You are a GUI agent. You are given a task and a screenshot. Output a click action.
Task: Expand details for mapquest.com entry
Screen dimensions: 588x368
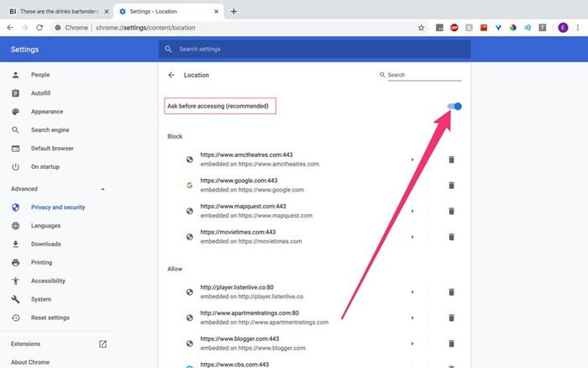click(x=412, y=211)
